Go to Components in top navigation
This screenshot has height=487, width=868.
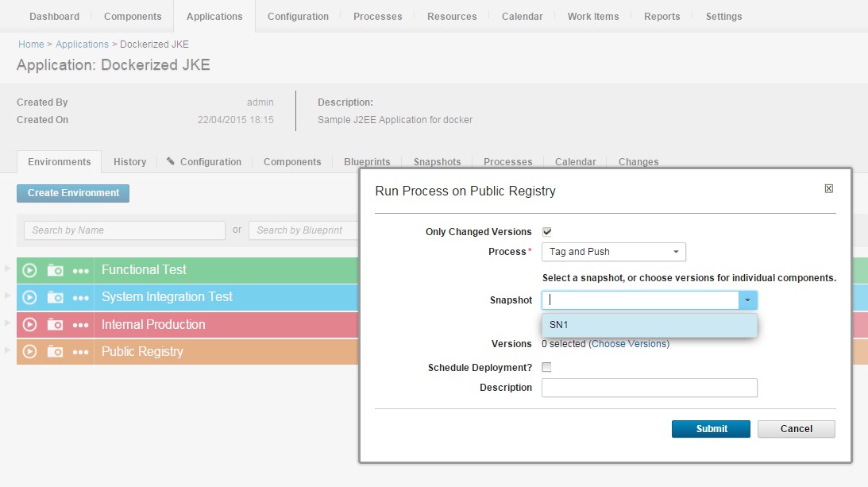(x=133, y=17)
